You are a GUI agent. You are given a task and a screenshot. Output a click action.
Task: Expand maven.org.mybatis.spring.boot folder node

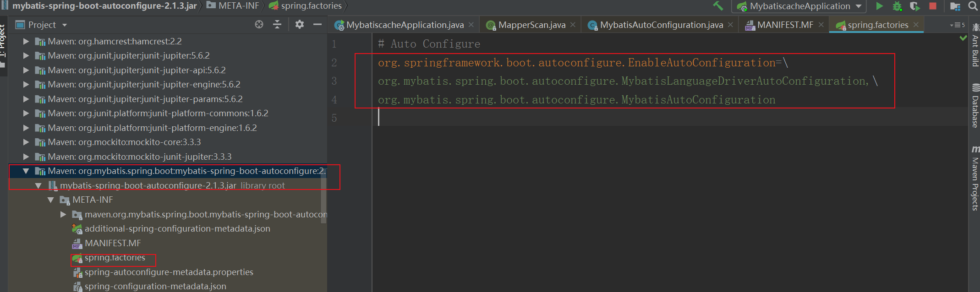coord(63,214)
